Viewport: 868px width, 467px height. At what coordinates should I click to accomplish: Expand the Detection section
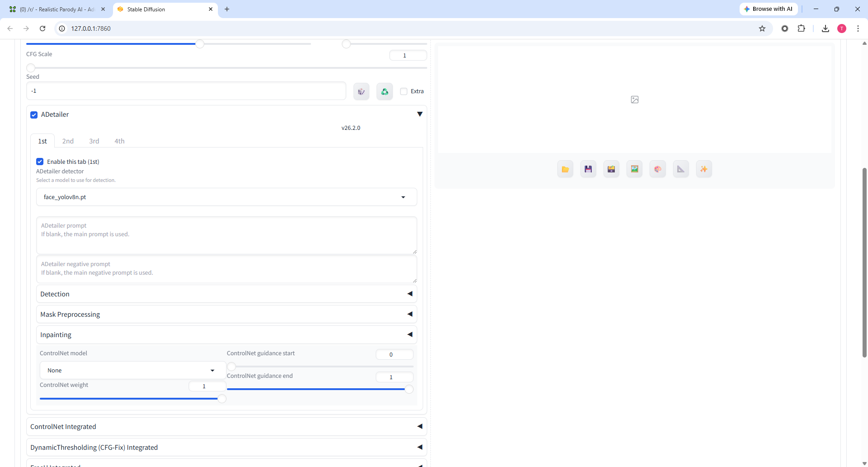point(226,294)
